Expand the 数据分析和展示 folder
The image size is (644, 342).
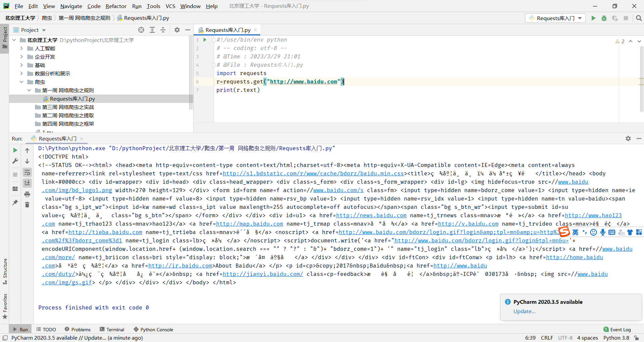21,73
